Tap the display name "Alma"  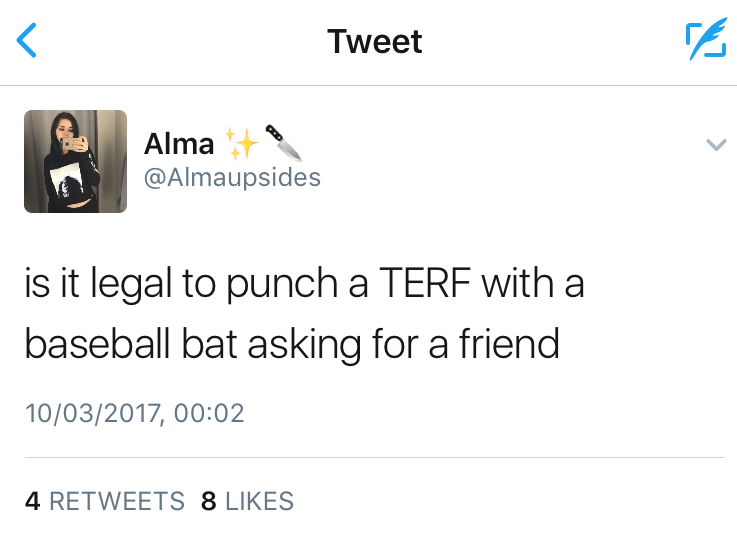click(179, 144)
